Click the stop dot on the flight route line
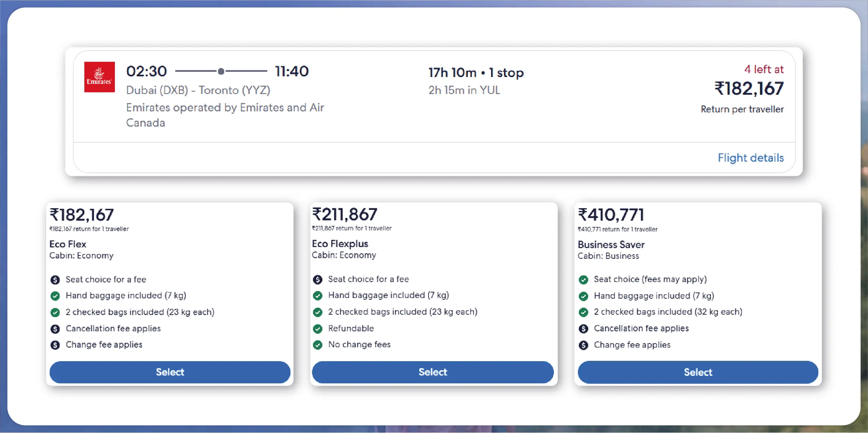The width and height of the screenshot is (868, 433). [x=221, y=71]
